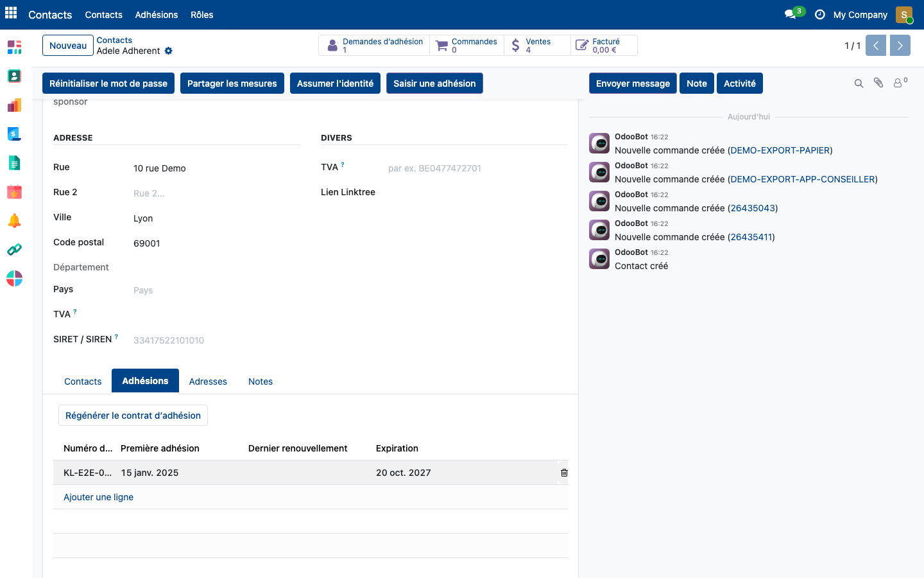
Task: Search messages in the chatter
Action: (x=859, y=83)
